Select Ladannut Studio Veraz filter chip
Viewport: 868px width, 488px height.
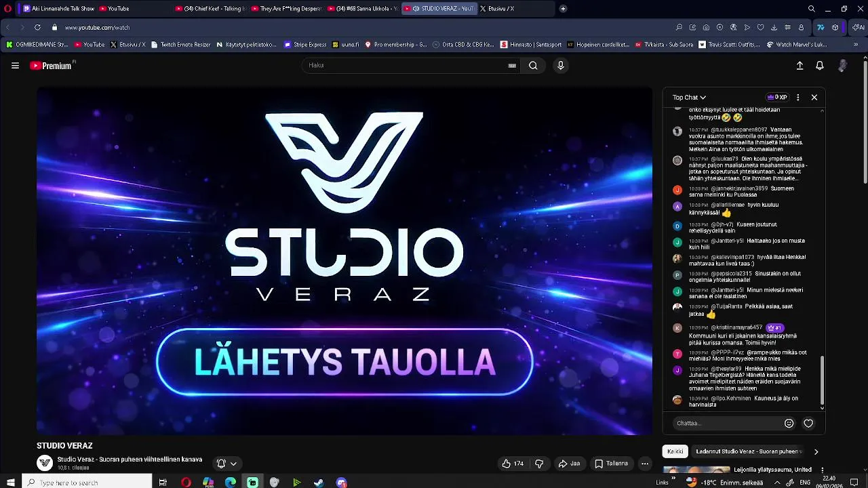click(x=748, y=451)
